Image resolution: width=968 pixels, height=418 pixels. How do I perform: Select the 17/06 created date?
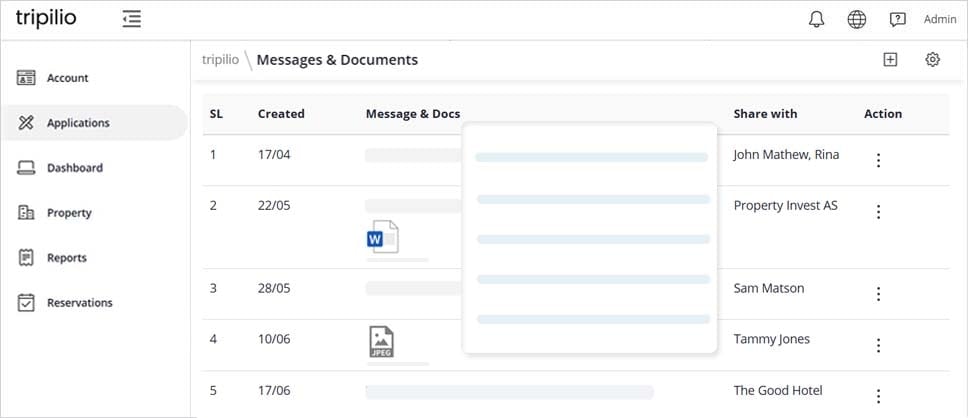pyautogui.click(x=274, y=391)
